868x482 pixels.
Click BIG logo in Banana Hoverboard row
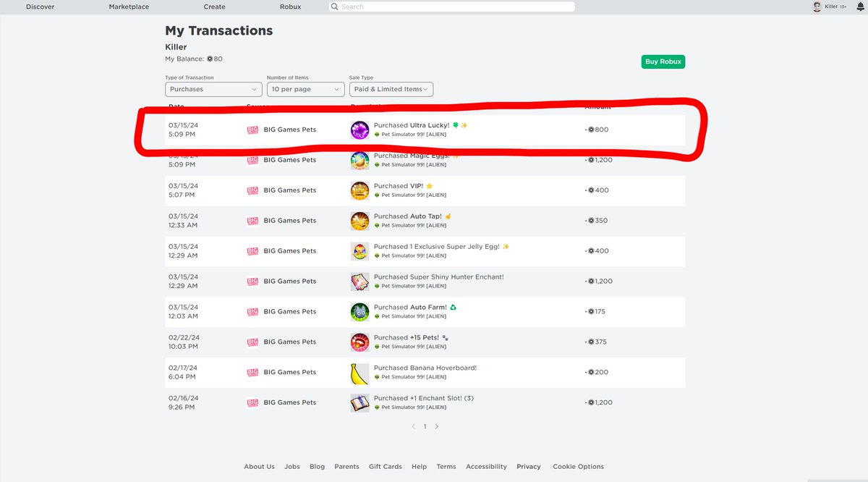[252, 373]
